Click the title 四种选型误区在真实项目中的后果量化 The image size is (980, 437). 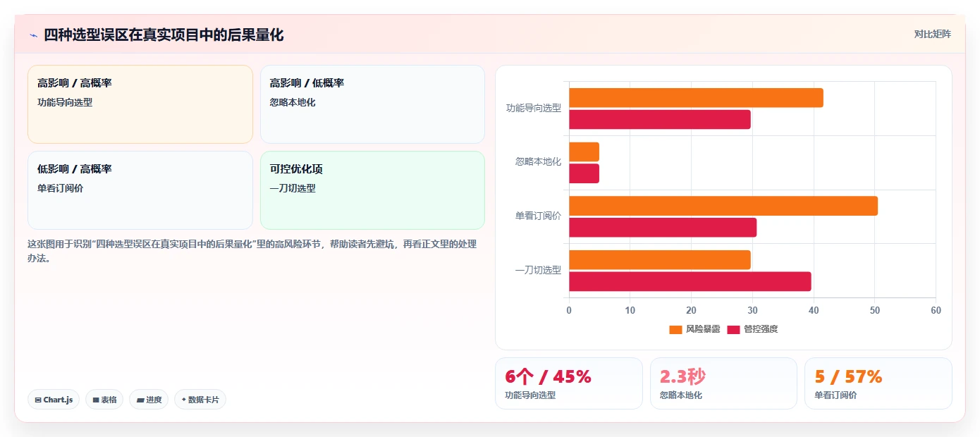(x=164, y=35)
